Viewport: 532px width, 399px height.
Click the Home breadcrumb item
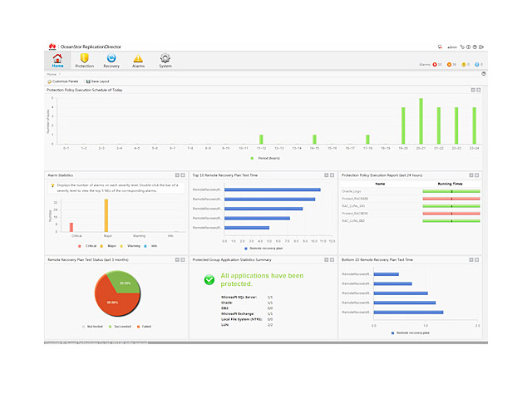pos(52,74)
